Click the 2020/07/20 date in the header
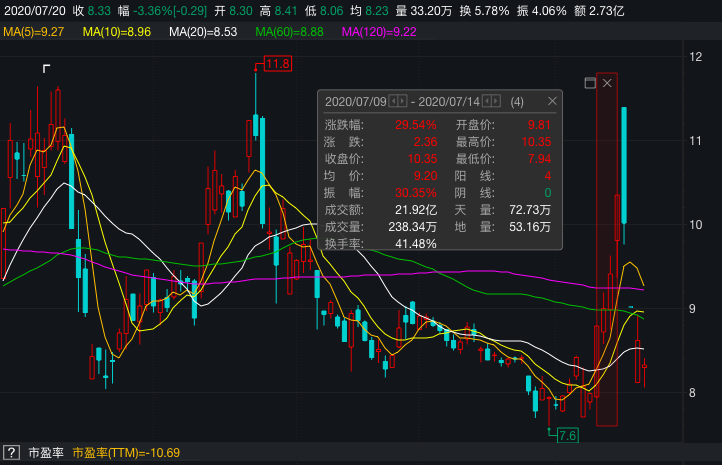 [x=34, y=10]
